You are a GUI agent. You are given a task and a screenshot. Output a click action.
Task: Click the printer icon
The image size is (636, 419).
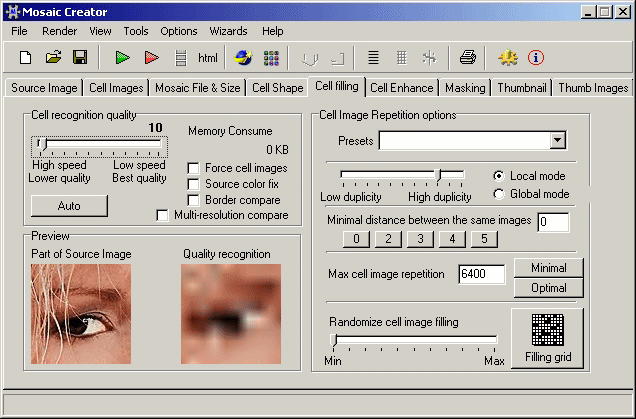point(468,58)
